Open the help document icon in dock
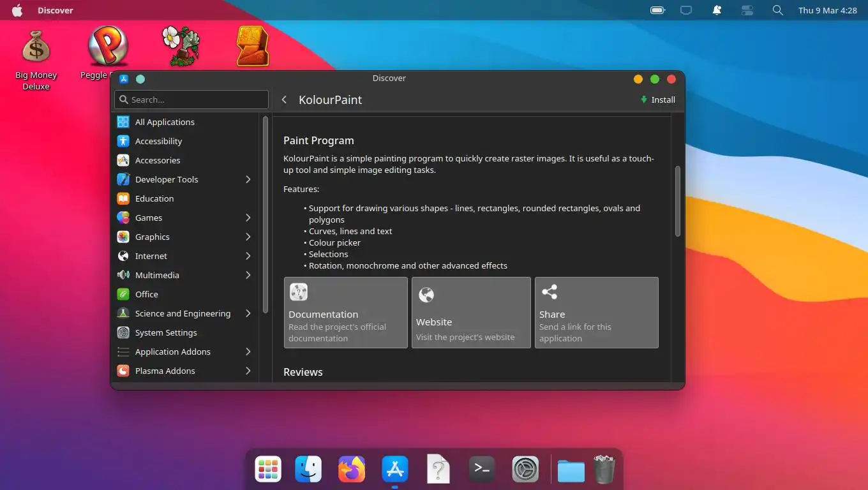The width and height of the screenshot is (868, 490). (438, 469)
